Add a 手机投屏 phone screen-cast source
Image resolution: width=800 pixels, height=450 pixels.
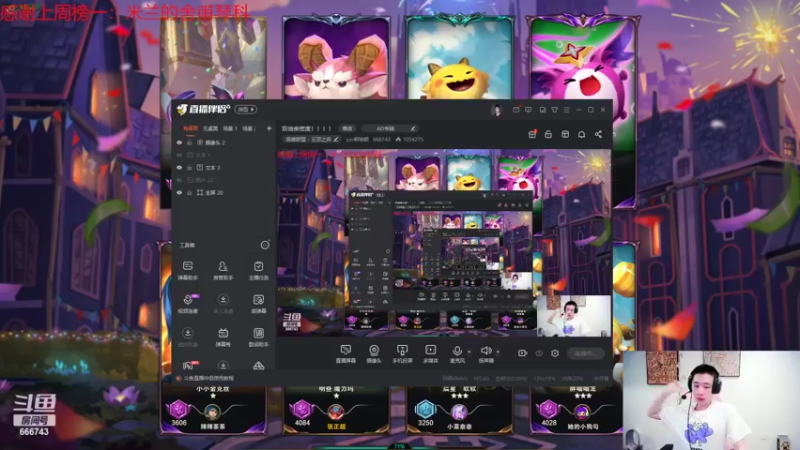pos(402,354)
